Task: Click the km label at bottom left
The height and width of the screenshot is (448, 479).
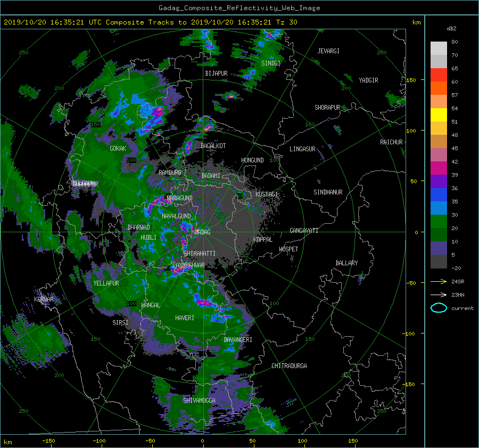Action: (8, 442)
